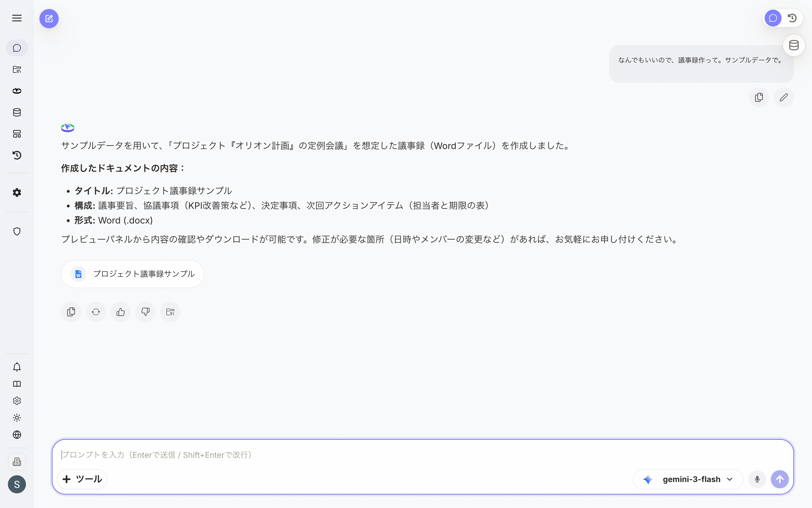The height and width of the screenshot is (508, 812).
Task: Open the hamburger menu
Action: click(x=17, y=18)
